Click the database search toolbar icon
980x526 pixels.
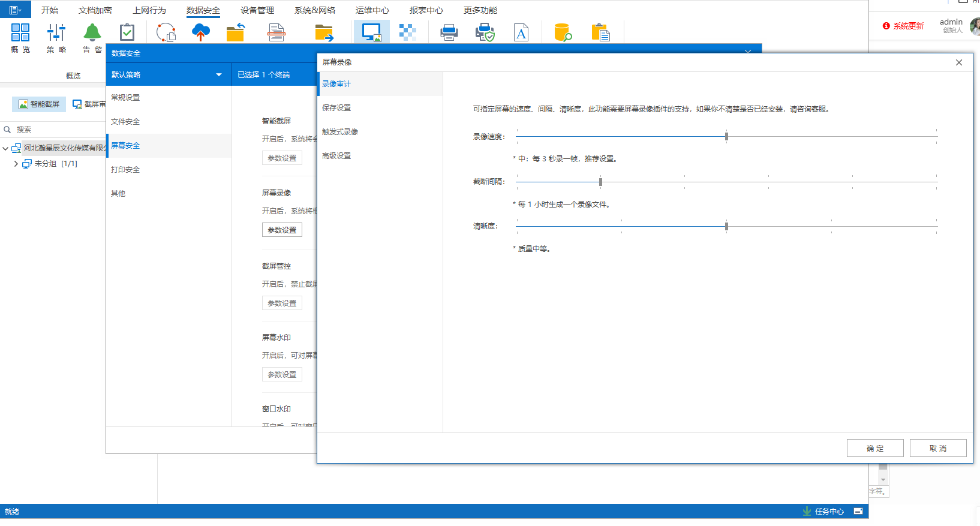563,32
